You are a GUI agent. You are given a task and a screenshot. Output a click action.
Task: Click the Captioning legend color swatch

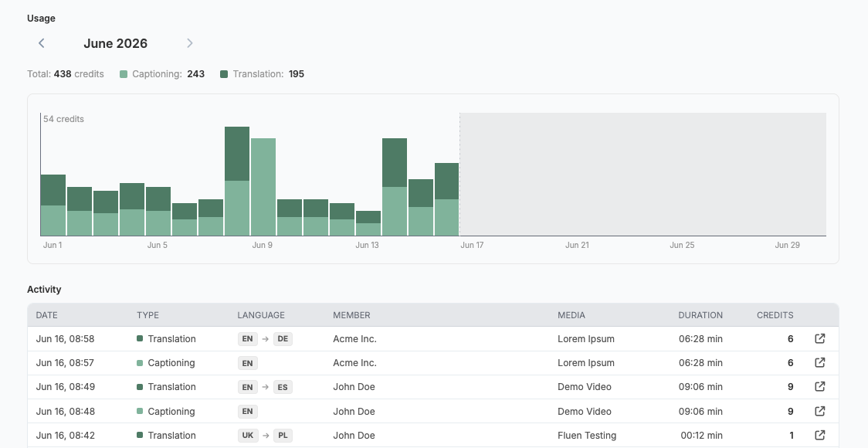click(x=124, y=74)
